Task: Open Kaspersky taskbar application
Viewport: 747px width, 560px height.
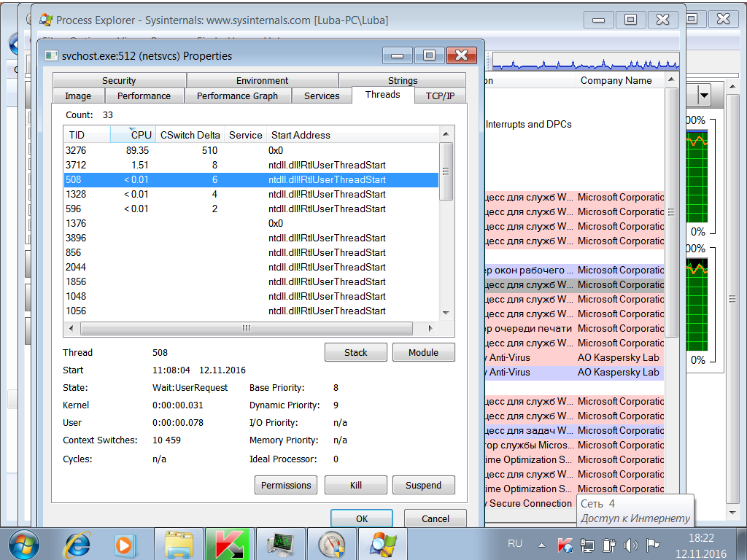Action: (230, 544)
